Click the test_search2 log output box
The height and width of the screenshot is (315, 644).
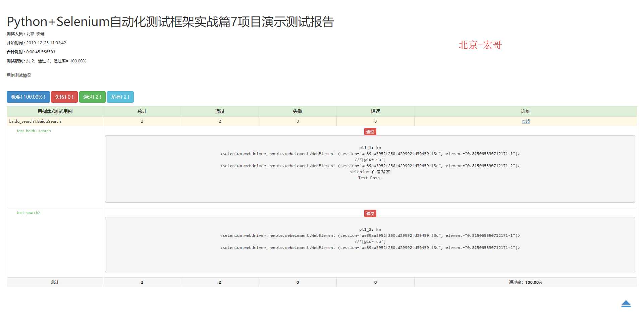coord(370,245)
